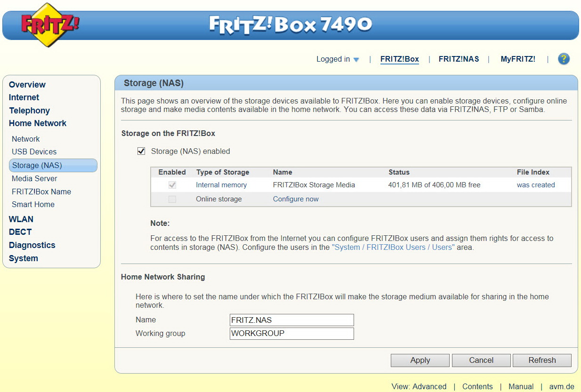The width and height of the screenshot is (581, 392).
Task: Click '401,81 MB of 406,00 MB free' status
Action: pos(435,185)
